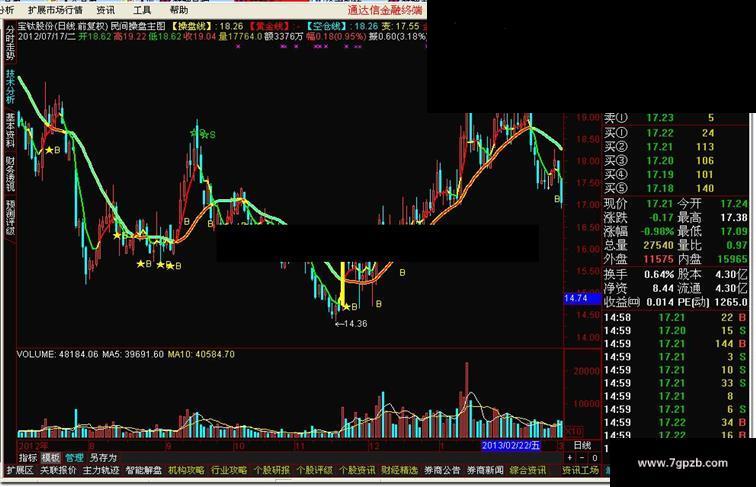Viewport: 756px width, 487px height.
Task: Switch to the 分时走势 side tab
Action: point(10,42)
